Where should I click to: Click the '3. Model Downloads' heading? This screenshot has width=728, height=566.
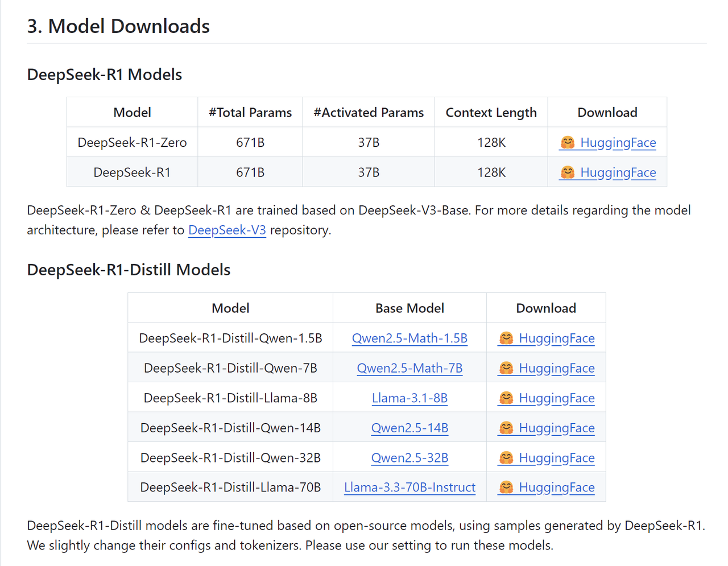118,26
